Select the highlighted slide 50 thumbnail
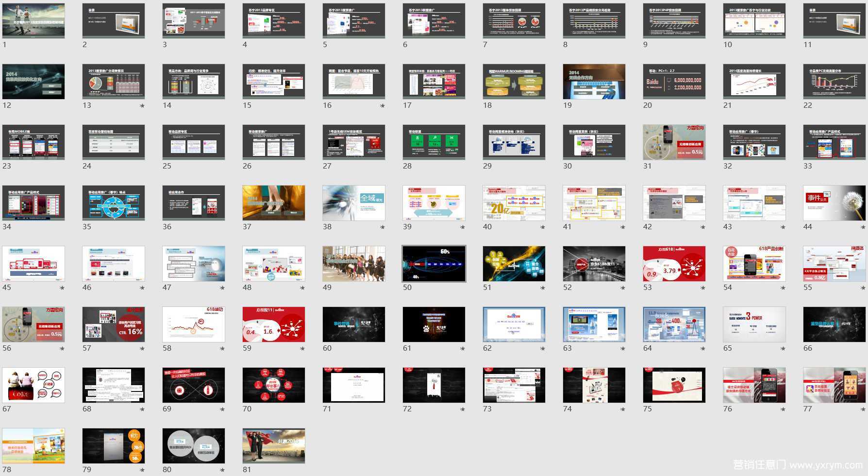Screen dimensions: 868x476 434,264
